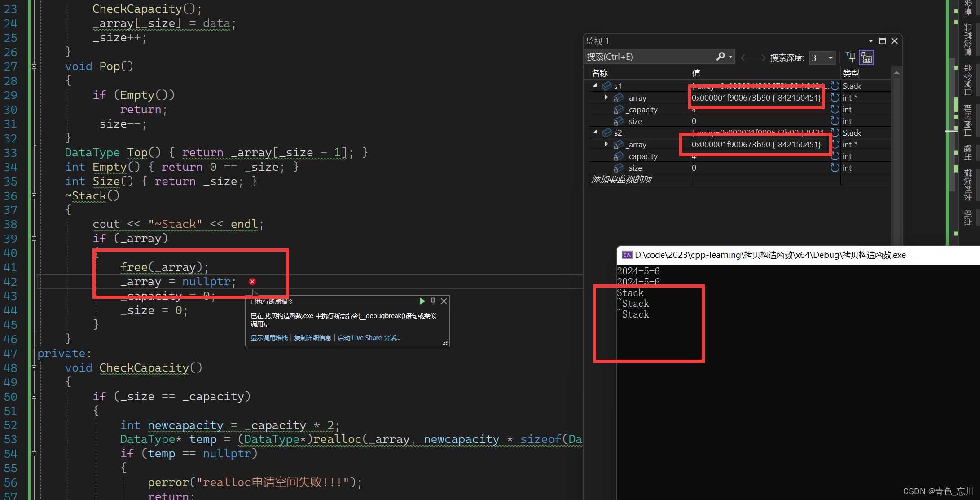Click the red exception error icon on line 42
The height and width of the screenshot is (500, 980).
[252, 282]
